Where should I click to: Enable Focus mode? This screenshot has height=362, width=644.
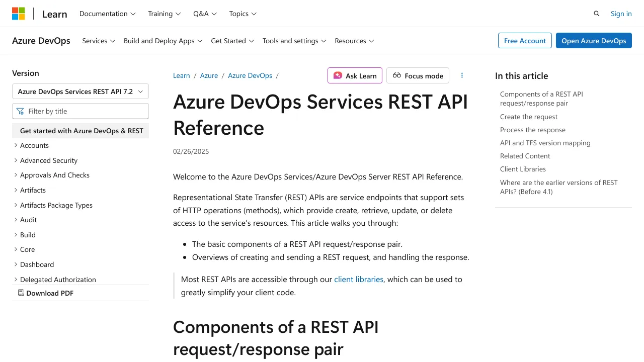click(418, 75)
